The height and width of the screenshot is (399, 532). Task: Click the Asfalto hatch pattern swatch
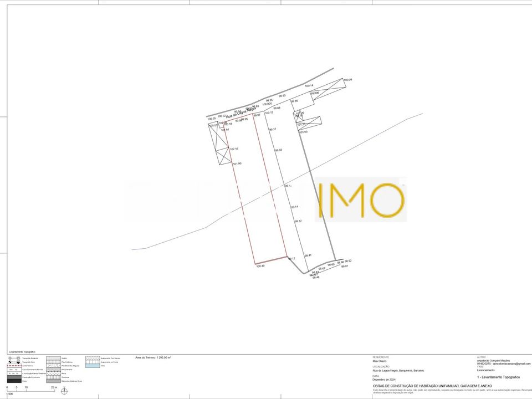(53, 358)
